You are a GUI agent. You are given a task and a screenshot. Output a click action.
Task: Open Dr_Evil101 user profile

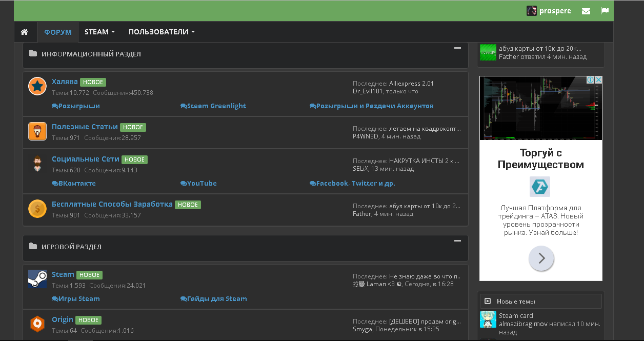[367, 91]
